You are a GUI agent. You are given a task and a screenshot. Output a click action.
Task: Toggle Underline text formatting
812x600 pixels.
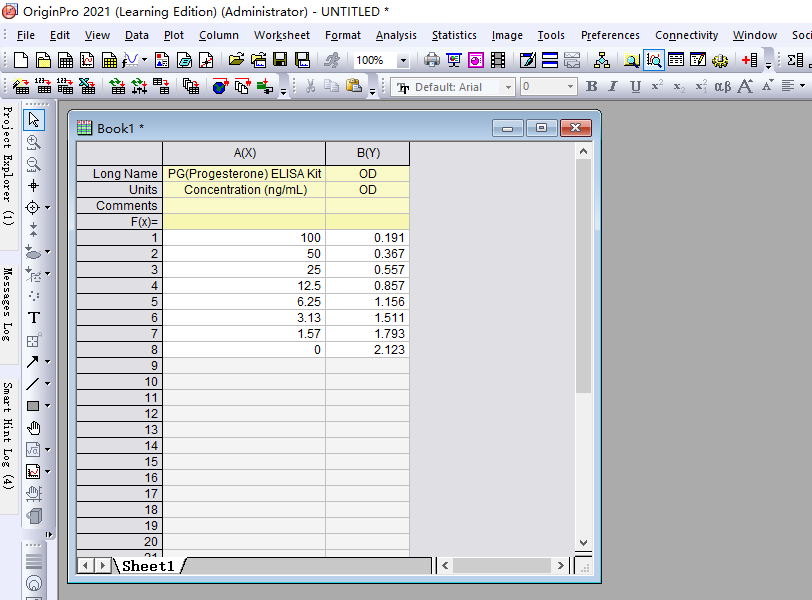click(635, 87)
